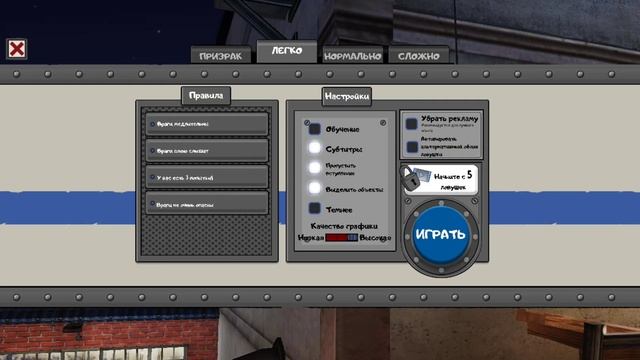Toggle the Пропустить вступление checkbox
The image size is (640, 360).
click(x=315, y=168)
